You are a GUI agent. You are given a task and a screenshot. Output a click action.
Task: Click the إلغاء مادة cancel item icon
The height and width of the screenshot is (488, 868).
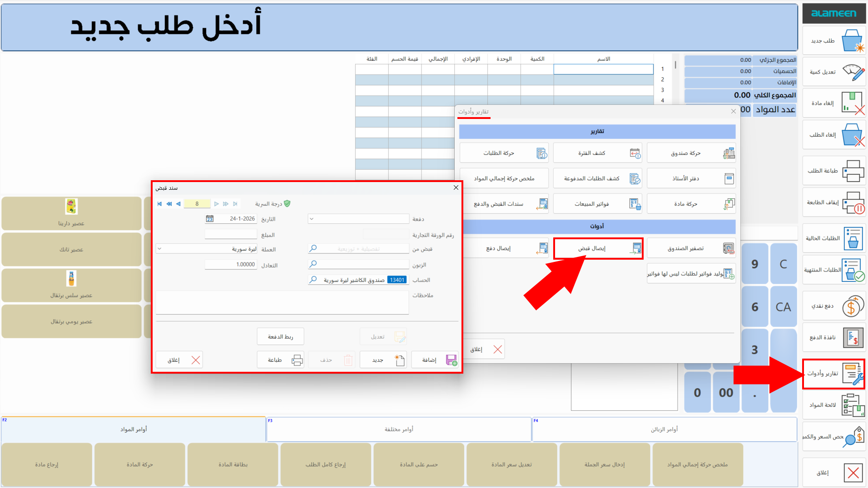coord(853,103)
